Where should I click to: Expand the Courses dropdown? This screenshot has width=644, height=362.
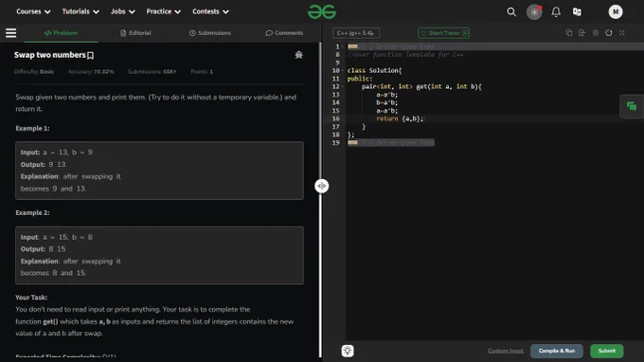tap(33, 11)
